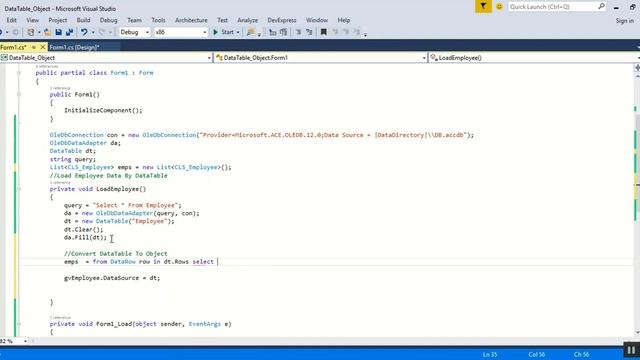Open the Debug menu

click(108, 20)
